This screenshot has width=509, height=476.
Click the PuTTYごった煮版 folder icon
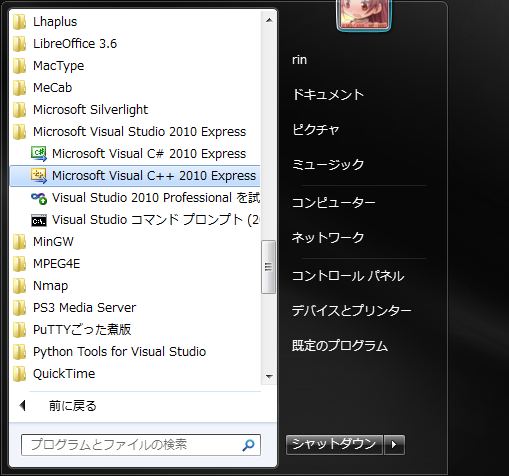click(20, 330)
